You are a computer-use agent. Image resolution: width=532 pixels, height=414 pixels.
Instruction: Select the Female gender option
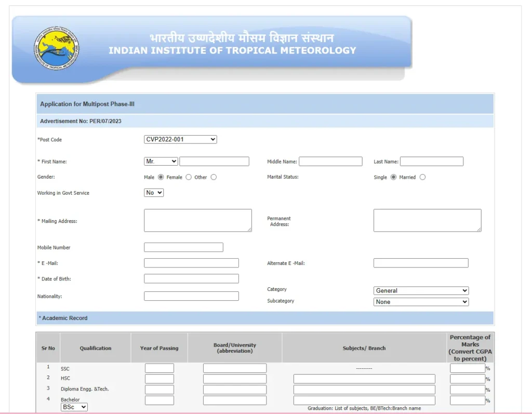[189, 177]
